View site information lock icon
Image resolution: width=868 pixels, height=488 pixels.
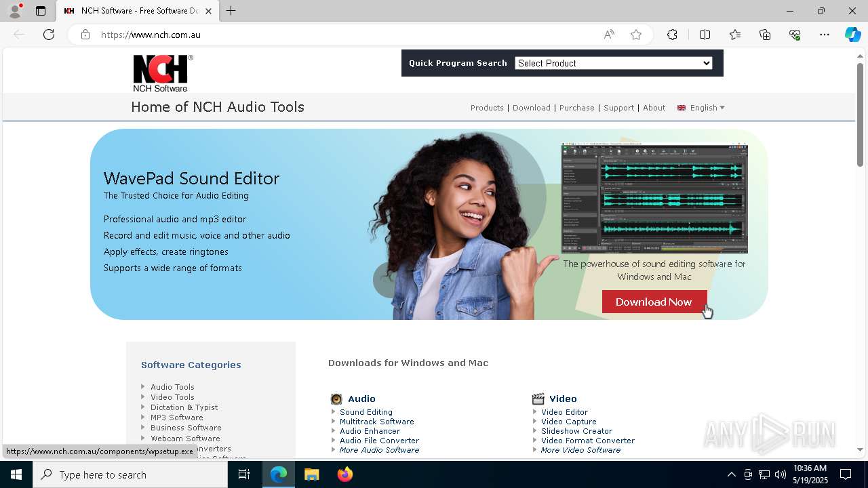pos(85,35)
